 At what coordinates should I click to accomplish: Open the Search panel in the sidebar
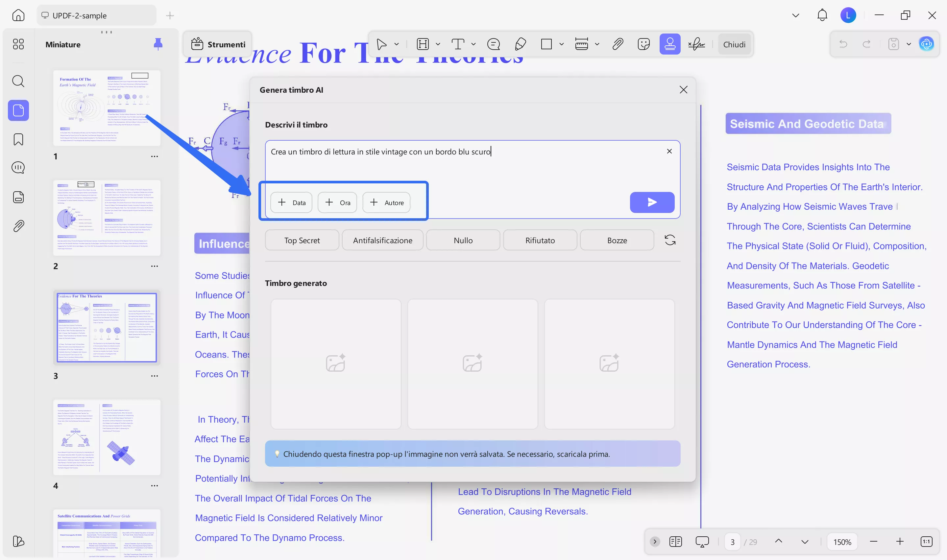(18, 81)
